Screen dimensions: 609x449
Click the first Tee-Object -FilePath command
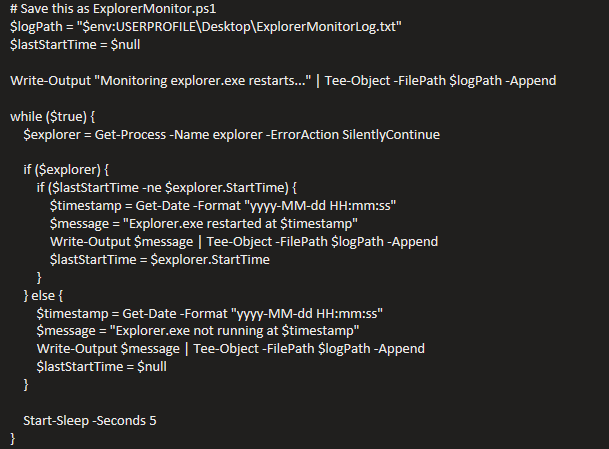coord(440,80)
